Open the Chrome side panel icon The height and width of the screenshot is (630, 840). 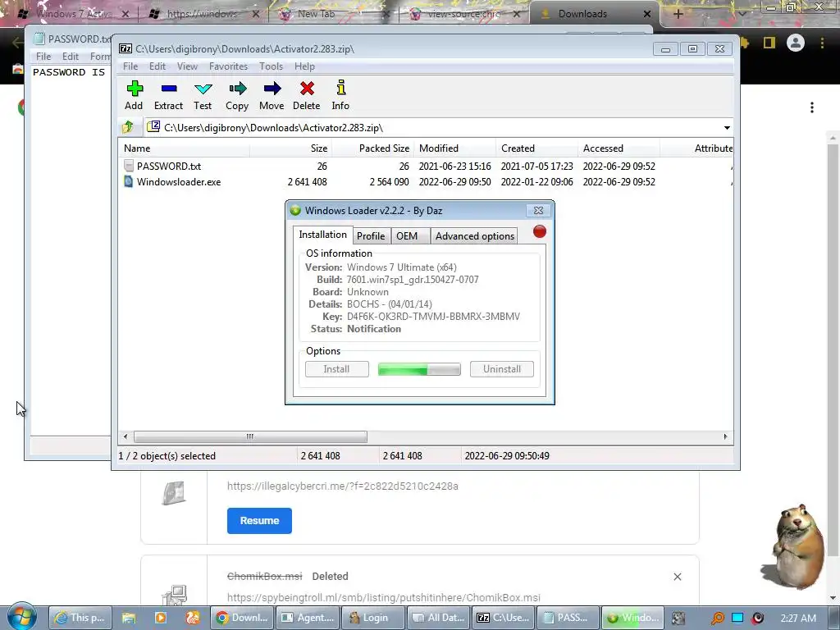[x=769, y=43]
